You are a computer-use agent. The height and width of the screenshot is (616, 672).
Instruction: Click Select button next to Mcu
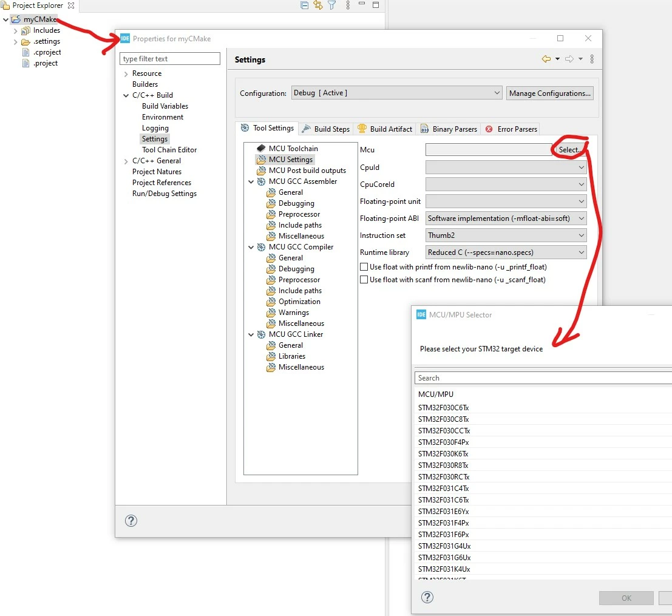(x=569, y=149)
